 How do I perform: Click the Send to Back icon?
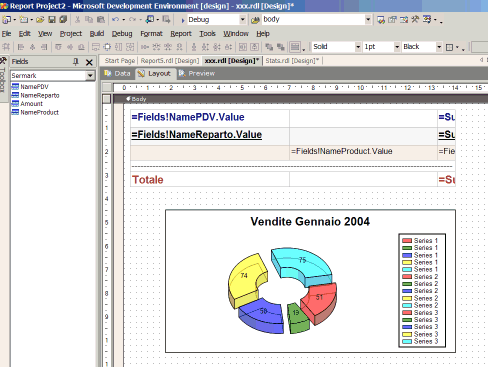(281, 47)
